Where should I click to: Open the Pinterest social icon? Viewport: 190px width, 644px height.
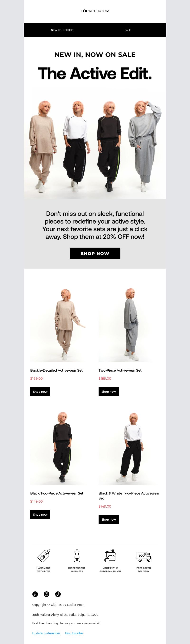(x=35, y=594)
